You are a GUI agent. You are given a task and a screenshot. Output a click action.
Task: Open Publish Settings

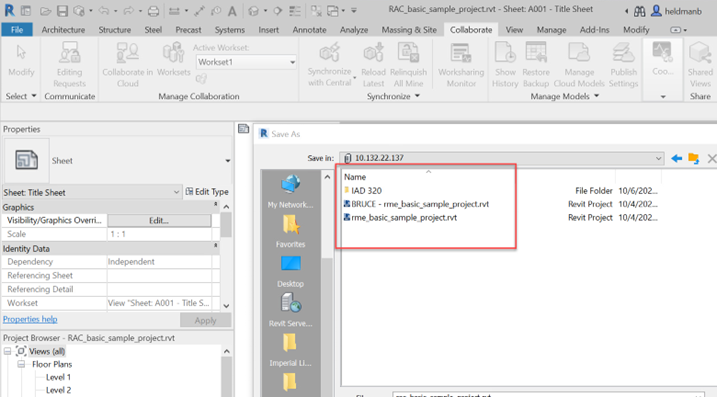[623, 64]
